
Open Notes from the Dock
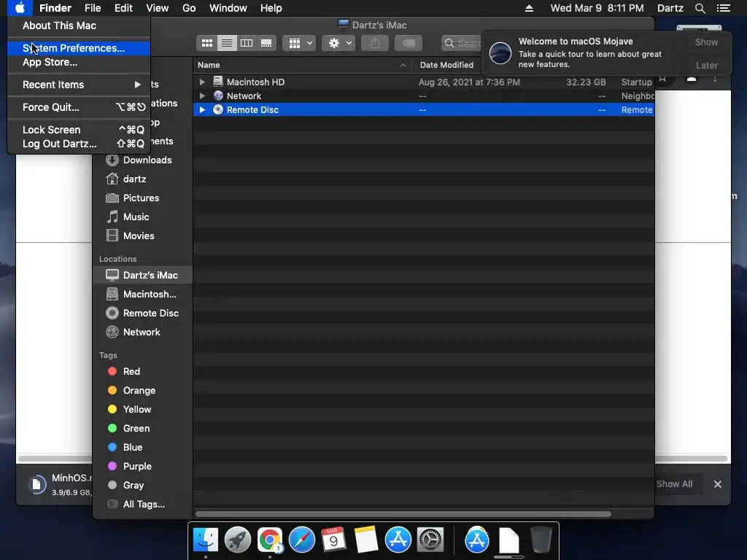pos(366,540)
